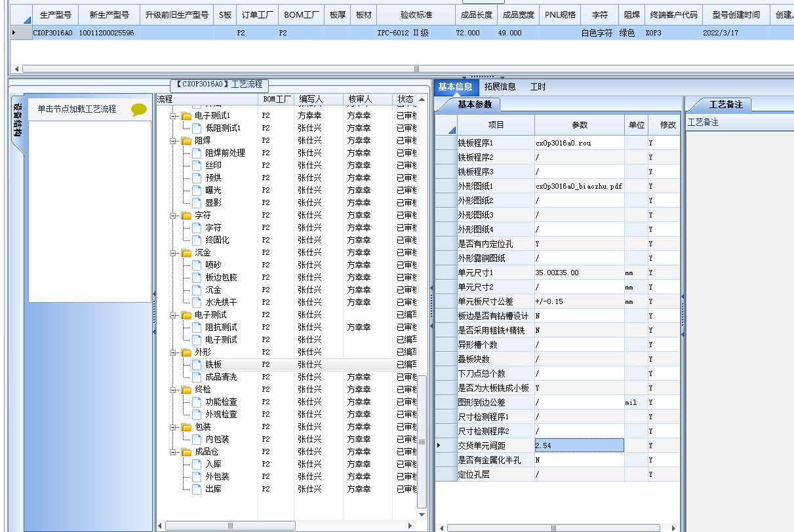Click the 成品长度 column header
Viewport: 794px width, 532px height.
[476, 14]
